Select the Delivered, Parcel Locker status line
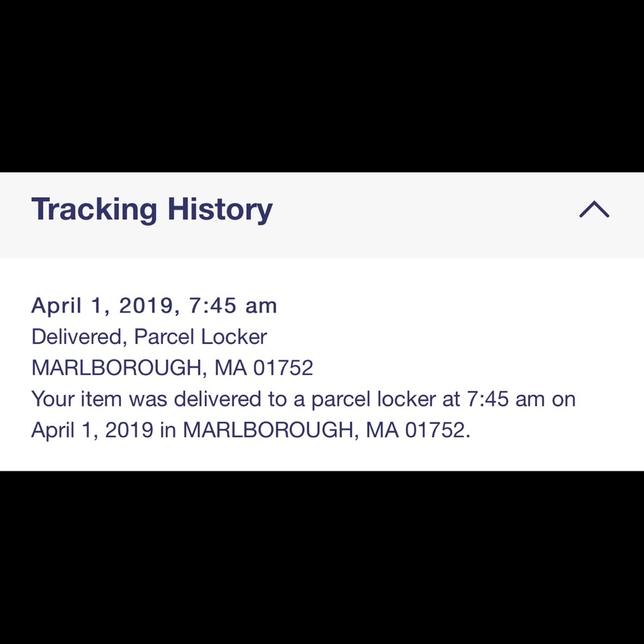 (149, 336)
